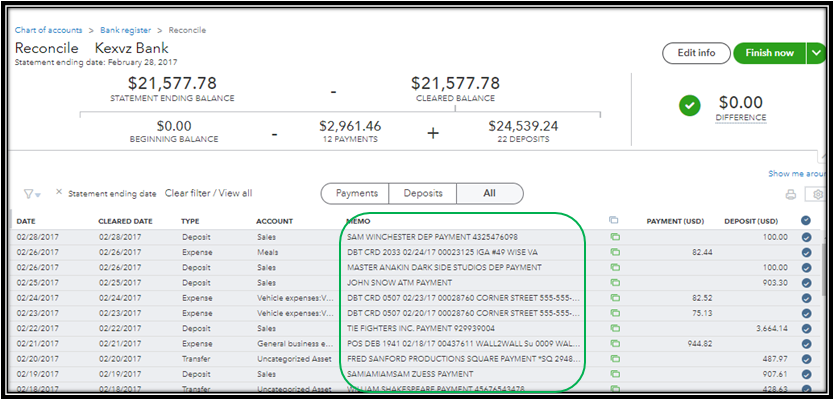Click the match icon for SAM WINCHESTER row

615,237
